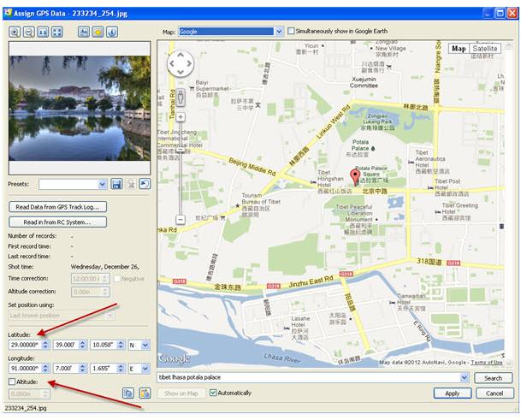Click the 'Shot time' date value
This screenshot has width=521, height=420.
[105, 267]
